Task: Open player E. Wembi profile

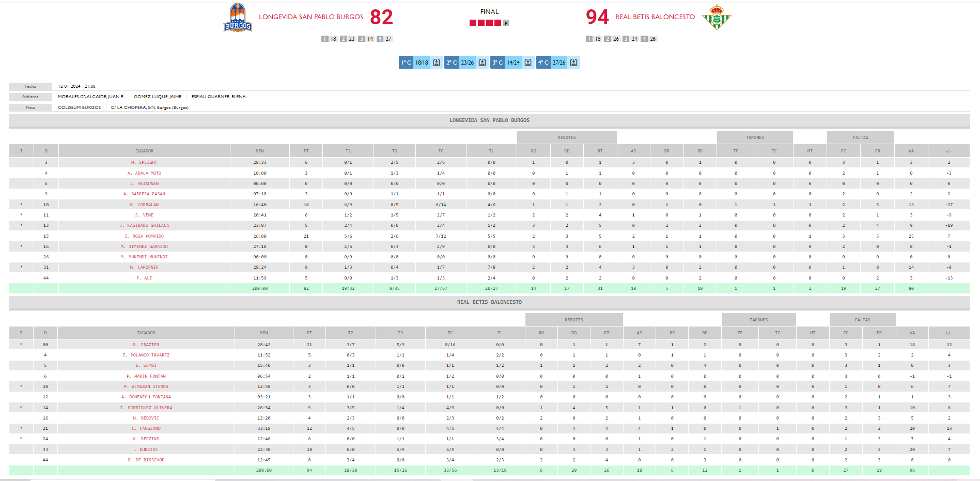Action: click(146, 365)
